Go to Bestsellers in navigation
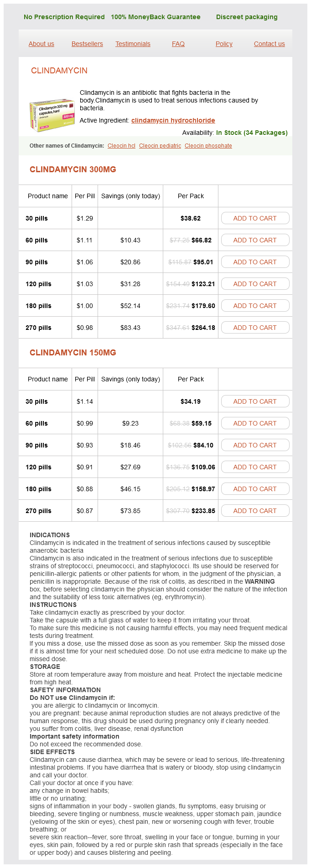 click(87, 44)
